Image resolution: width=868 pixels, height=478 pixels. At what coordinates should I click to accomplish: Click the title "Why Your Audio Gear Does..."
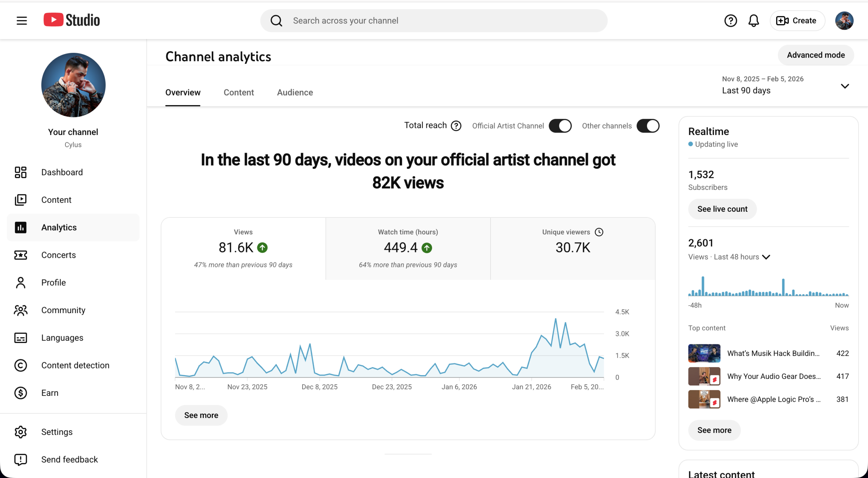pyautogui.click(x=774, y=376)
